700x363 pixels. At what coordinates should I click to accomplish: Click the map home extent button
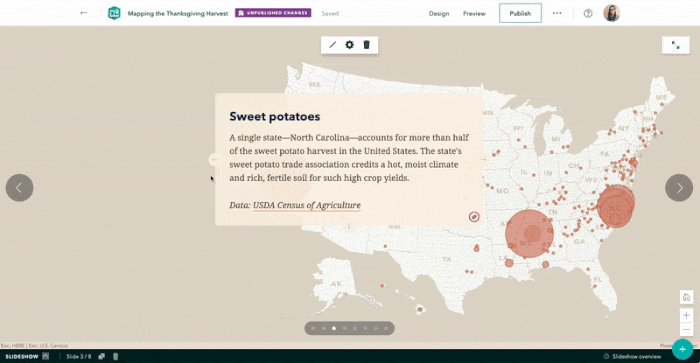point(686,297)
